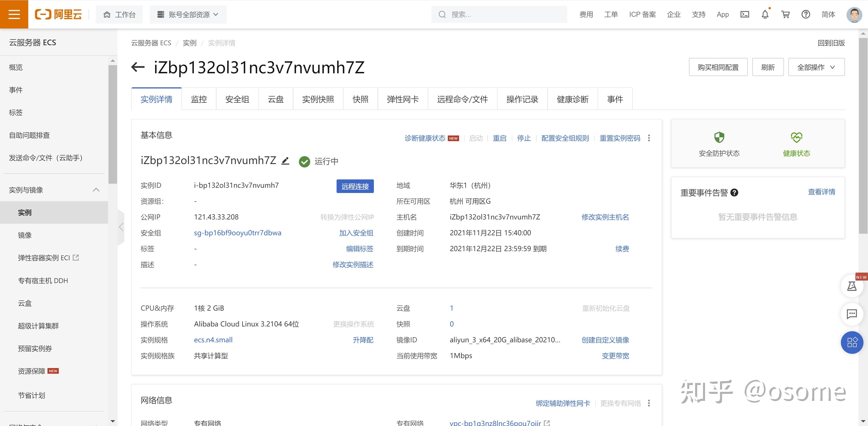The height and width of the screenshot is (426, 868).
Task: Open 账号全部资源 resource dropdown
Action: point(188,14)
